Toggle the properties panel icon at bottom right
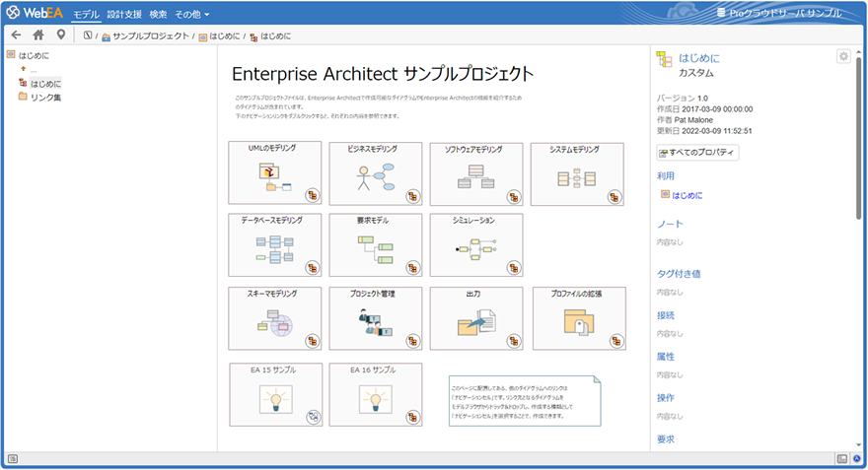Screen dimensions: 868x470 (842, 458)
